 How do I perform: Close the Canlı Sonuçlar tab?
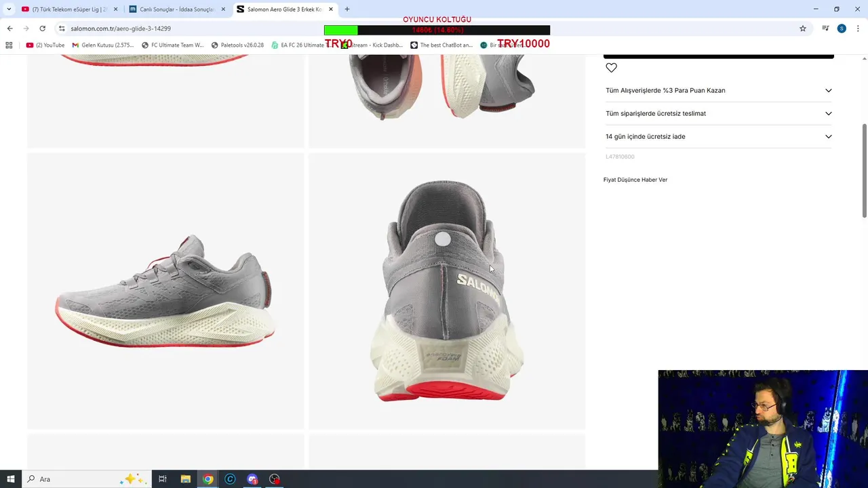(x=223, y=9)
